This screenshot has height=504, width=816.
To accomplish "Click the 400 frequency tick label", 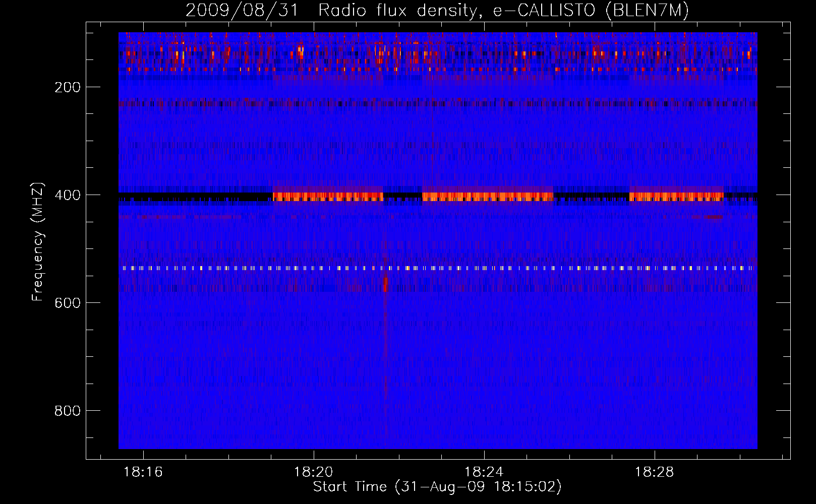I will (68, 195).
